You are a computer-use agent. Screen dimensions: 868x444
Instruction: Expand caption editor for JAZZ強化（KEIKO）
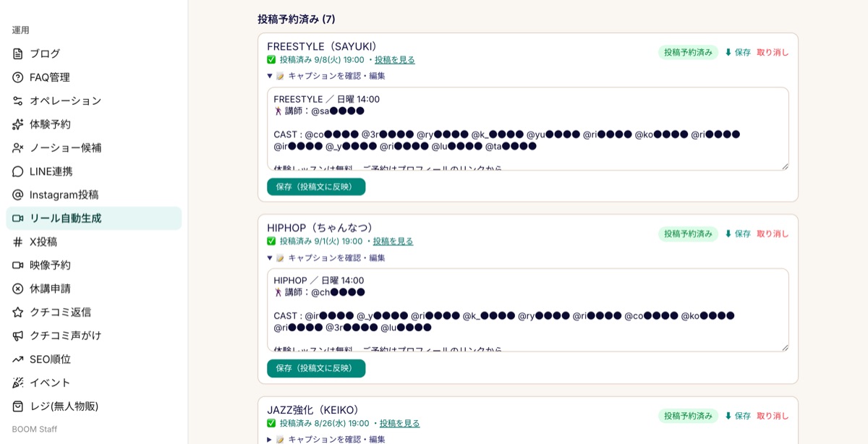(326, 439)
